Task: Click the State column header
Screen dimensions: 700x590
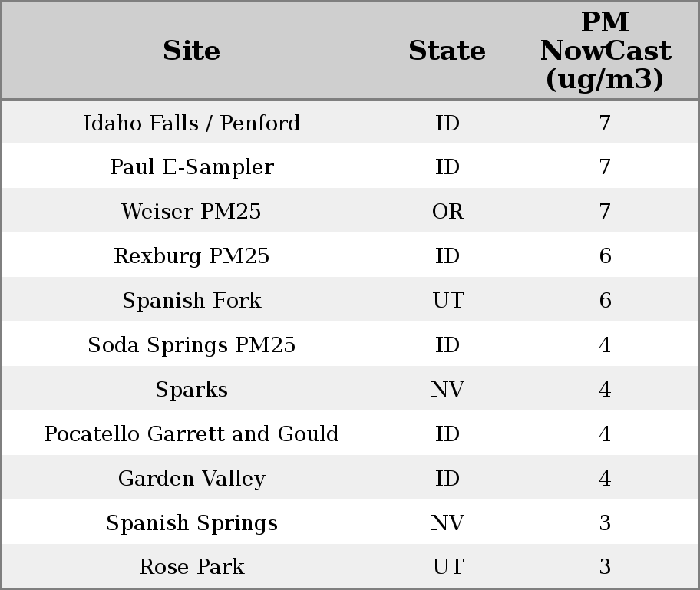Action: 447,51
